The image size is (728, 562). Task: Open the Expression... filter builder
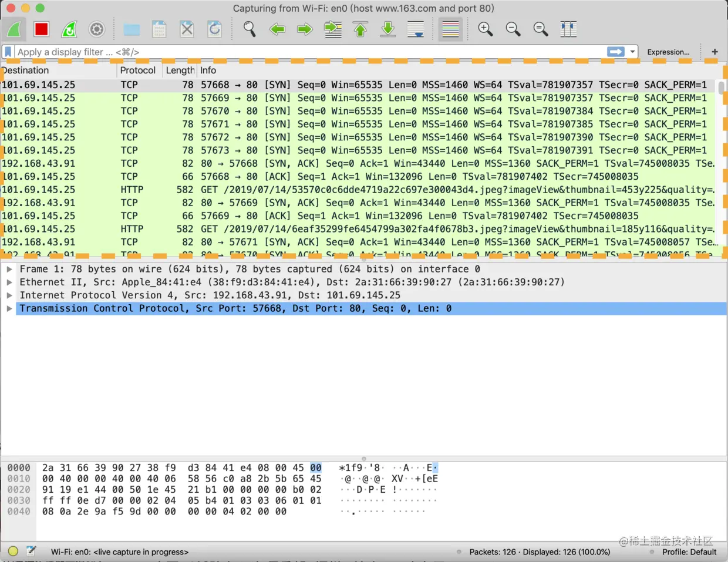click(x=668, y=52)
